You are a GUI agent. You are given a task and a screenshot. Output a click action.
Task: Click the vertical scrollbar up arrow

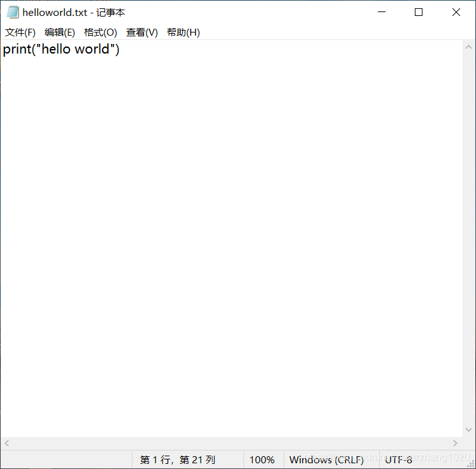pos(468,47)
